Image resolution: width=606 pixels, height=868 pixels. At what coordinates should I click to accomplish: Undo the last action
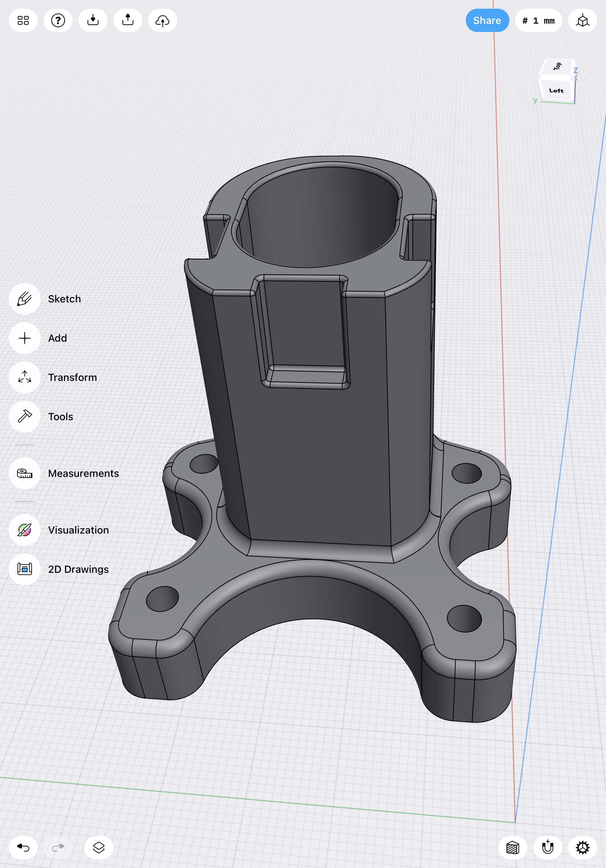click(x=23, y=847)
